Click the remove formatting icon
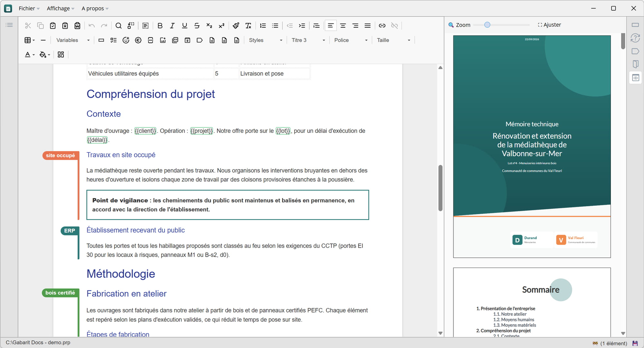 248,26
